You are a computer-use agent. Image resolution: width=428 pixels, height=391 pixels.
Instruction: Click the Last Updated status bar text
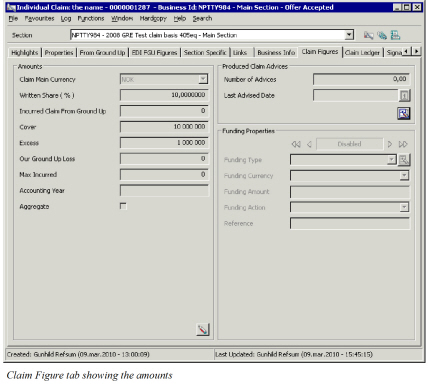(294, 354)
